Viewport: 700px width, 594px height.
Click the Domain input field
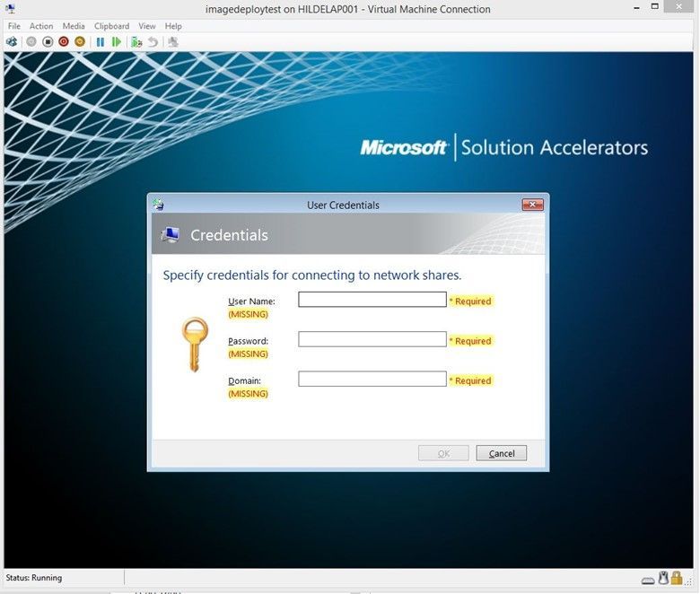pos(372,379)
